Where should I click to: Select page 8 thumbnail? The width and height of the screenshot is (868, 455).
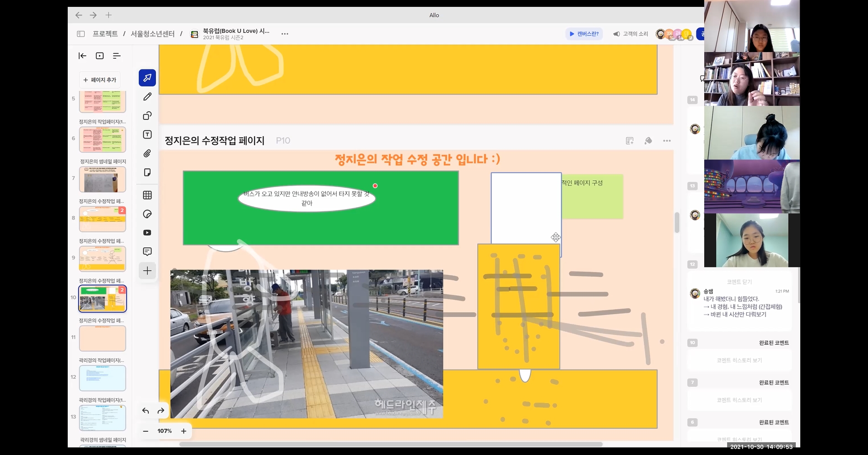pyautogui.click(x=102, y=219)
